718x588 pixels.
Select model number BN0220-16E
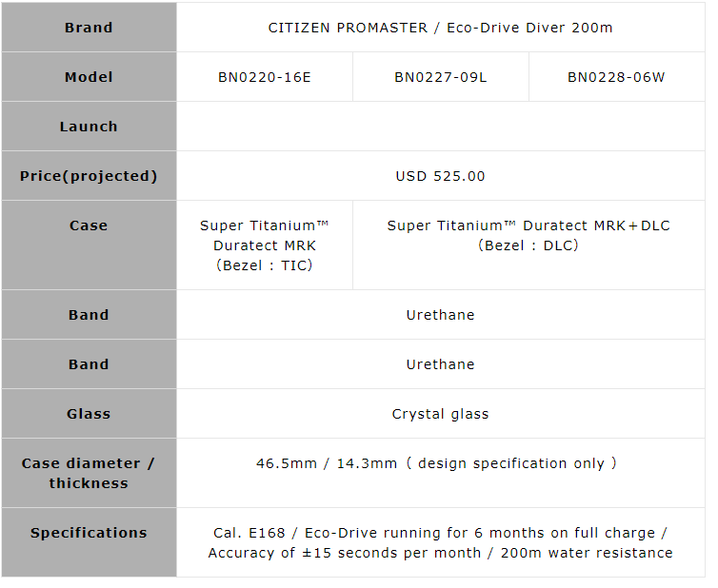point(264,77)
